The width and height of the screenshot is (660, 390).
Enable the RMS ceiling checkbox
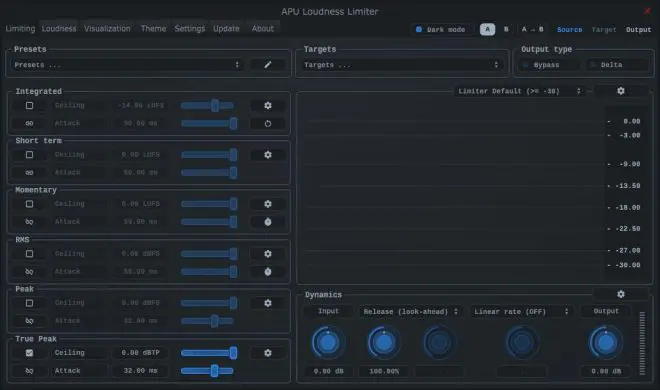pyautogui.click(x=29, y=253)
